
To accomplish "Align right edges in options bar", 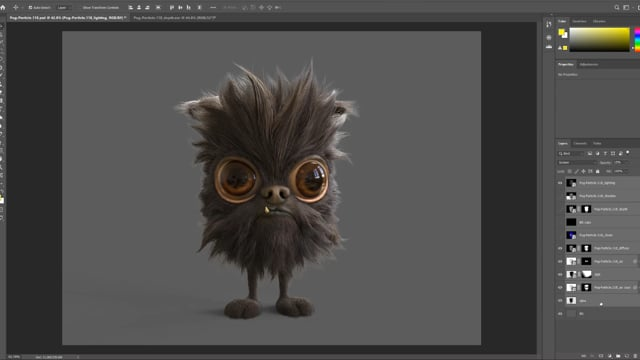I will (147, 7).
